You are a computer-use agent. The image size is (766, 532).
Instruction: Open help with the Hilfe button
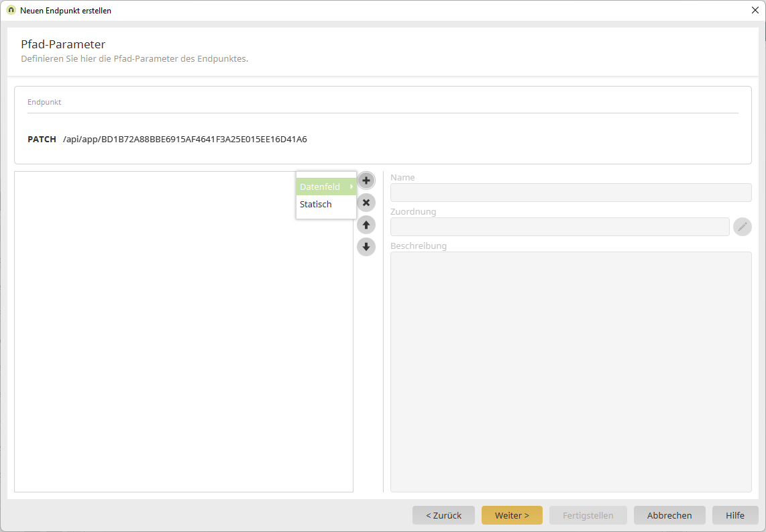[x=735, y=515]
